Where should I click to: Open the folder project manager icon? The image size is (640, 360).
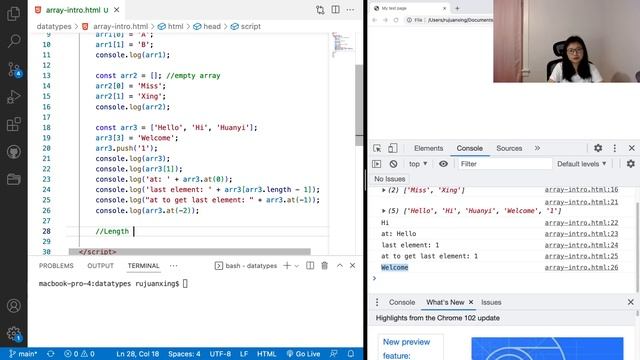click(x=13, y=179)
